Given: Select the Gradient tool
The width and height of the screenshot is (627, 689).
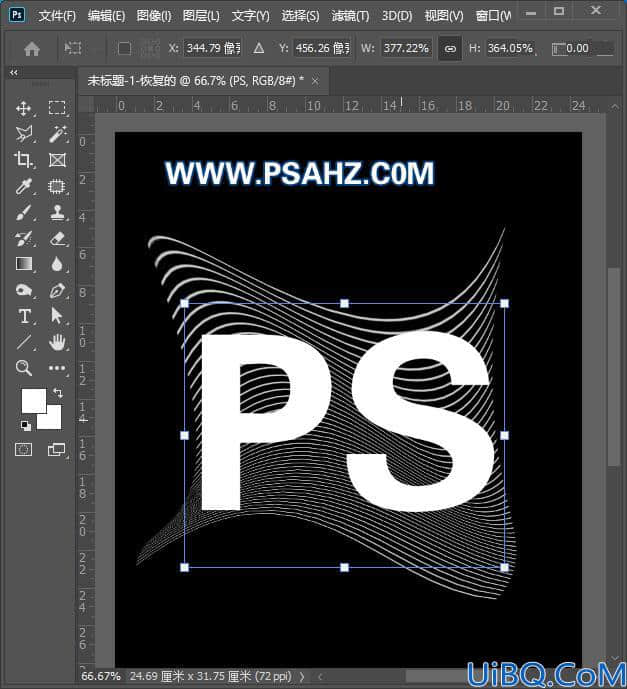Looking at the screenshot, I should click(24, 264).
